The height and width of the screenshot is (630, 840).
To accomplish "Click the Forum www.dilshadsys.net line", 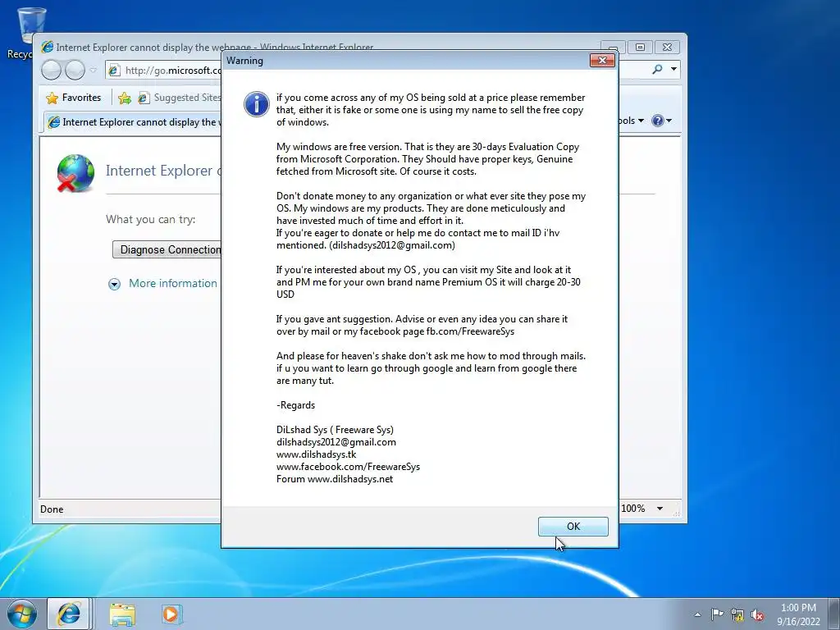I will 335,479.
